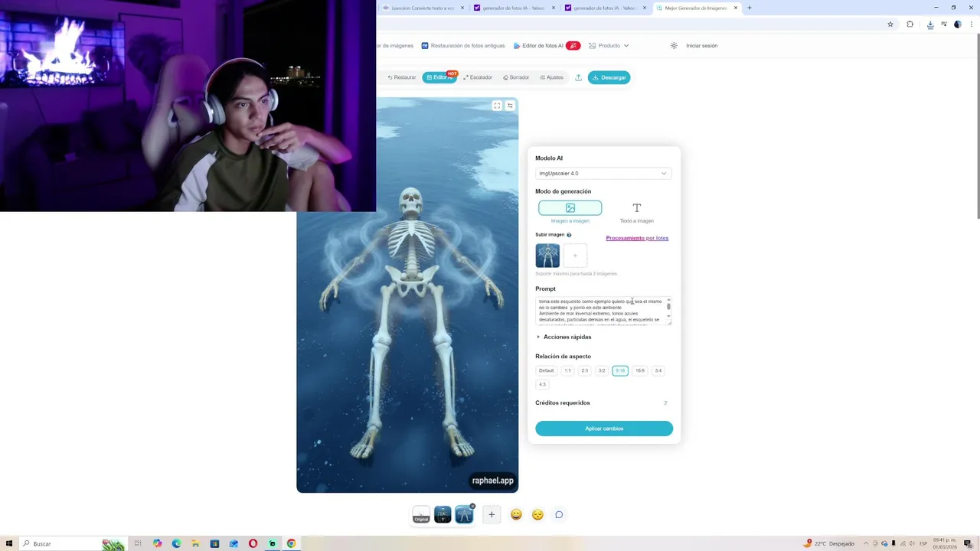
Task: Open the Chrome downloads icon
Action: (x=930, y=24)
